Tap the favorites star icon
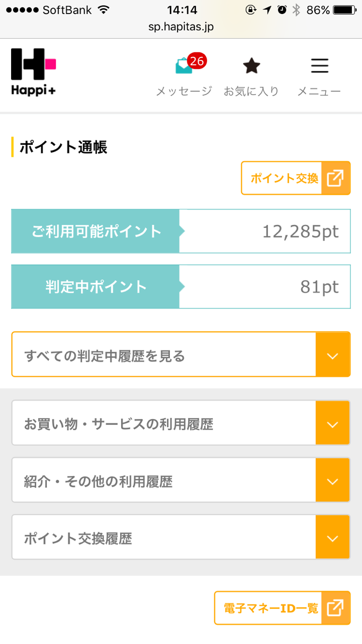Viewport: 362px width, 644px height. tap(251, 66)
